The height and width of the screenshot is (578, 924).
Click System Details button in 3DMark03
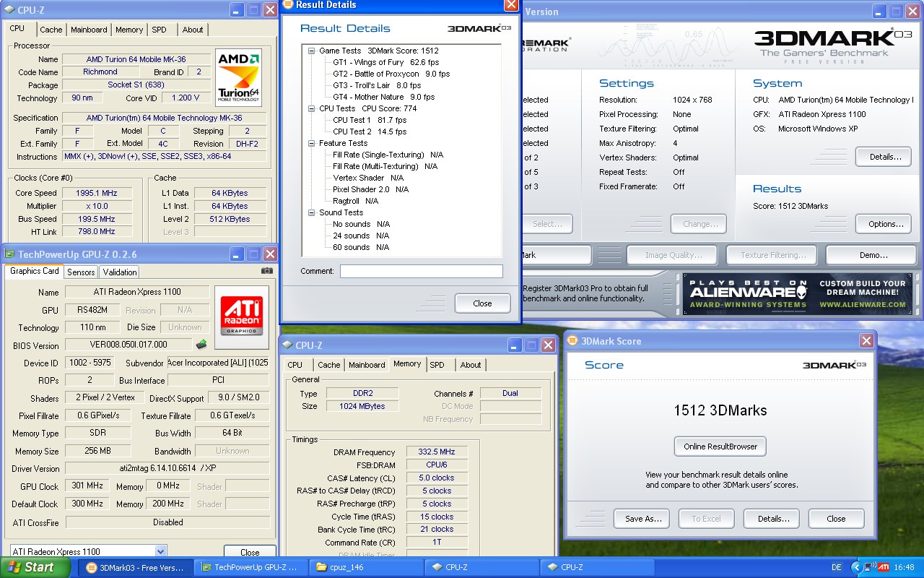(883, 157)
